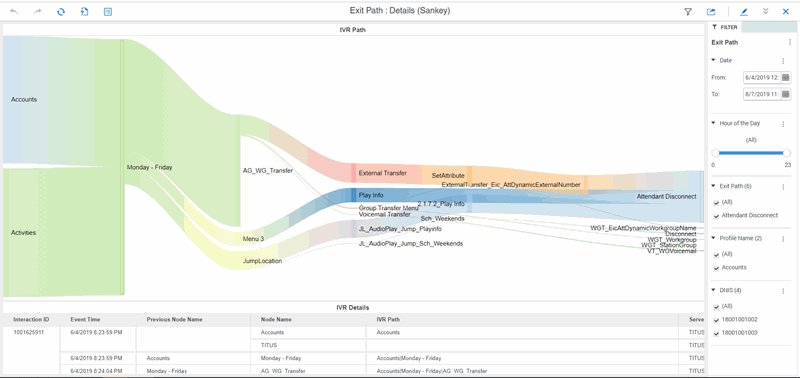This screenshot has width=800, height=378.
Task: Toggle the Attendant Disconnect checkbox
Action: (x=716, y=216)
